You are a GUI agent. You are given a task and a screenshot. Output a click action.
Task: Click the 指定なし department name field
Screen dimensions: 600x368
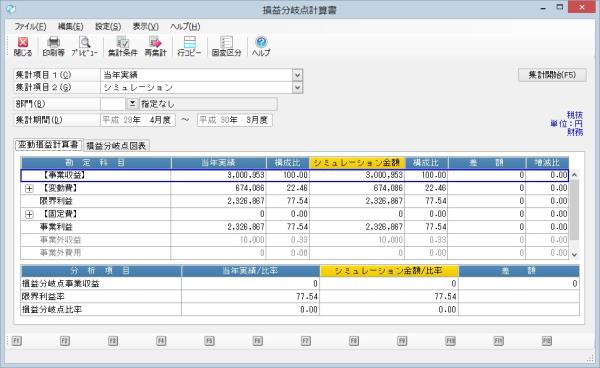pos(208,104)
